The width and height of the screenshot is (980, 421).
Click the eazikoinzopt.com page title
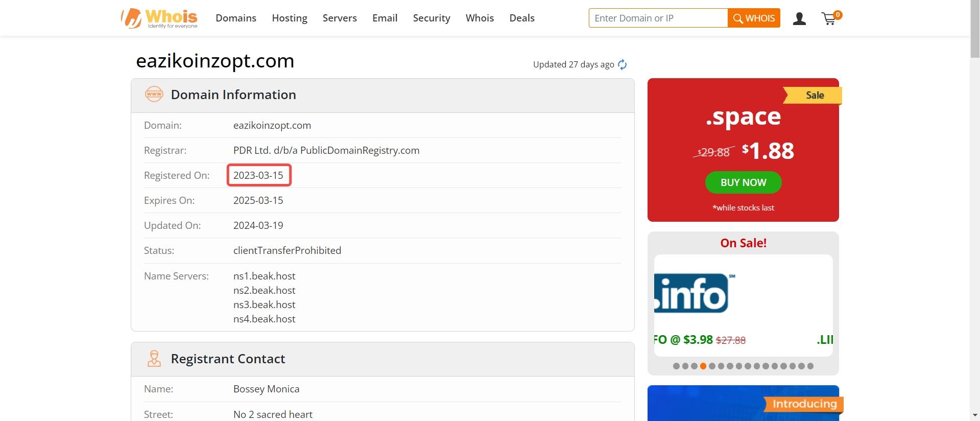(215, 61)
